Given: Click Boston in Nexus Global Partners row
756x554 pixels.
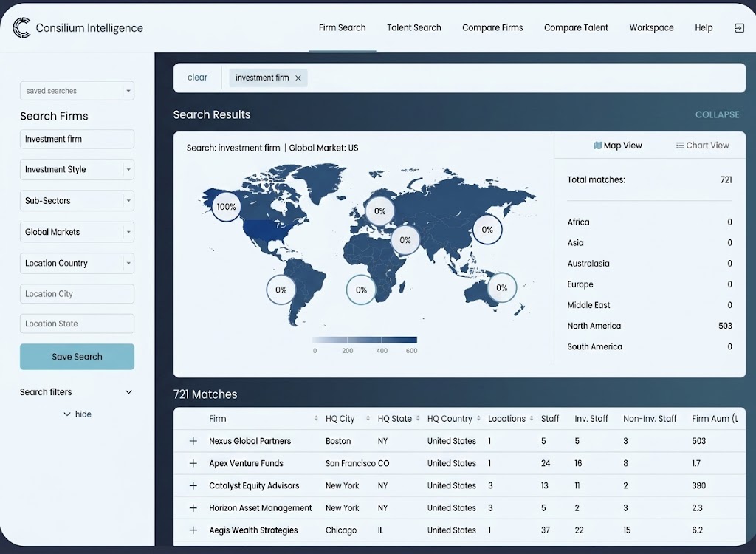Looking at the screenshot, I should tap(338, 441).
